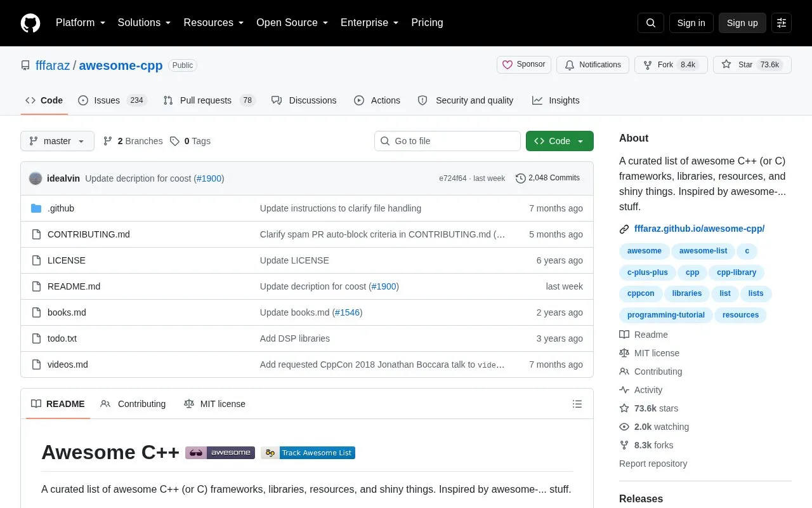Sponsor the repository via heart button
The width and height of the screenshot is (812, 508).
tap(524, 65)
